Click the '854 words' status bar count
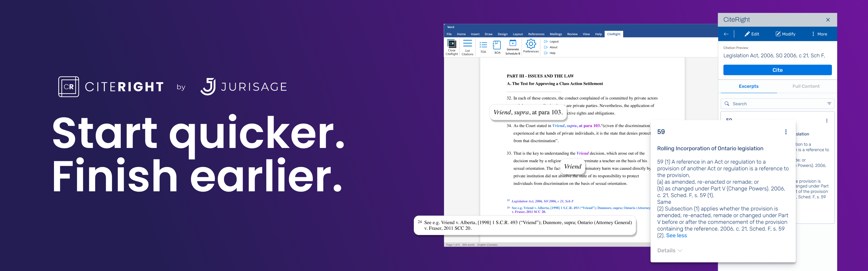This screenshot has width=868, height=271. 468,245
